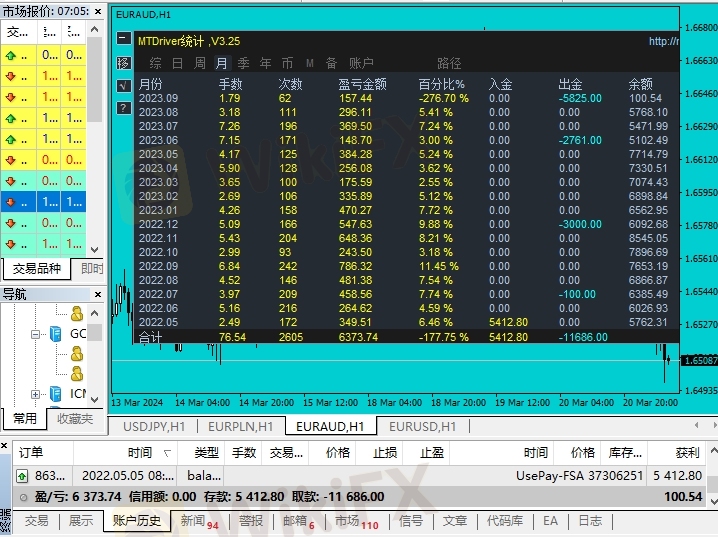Collapse the MTDriver statistics panel with minus button

click(x=124, y=39)
